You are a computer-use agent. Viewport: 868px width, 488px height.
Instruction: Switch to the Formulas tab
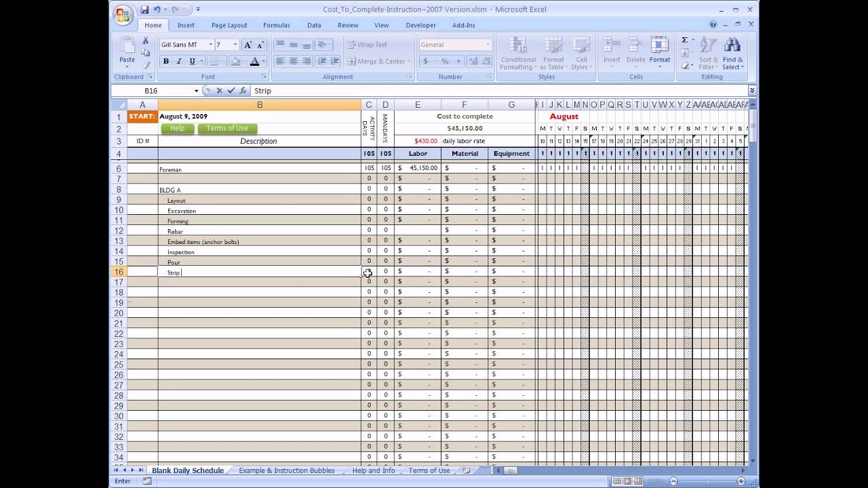point(277,25)
